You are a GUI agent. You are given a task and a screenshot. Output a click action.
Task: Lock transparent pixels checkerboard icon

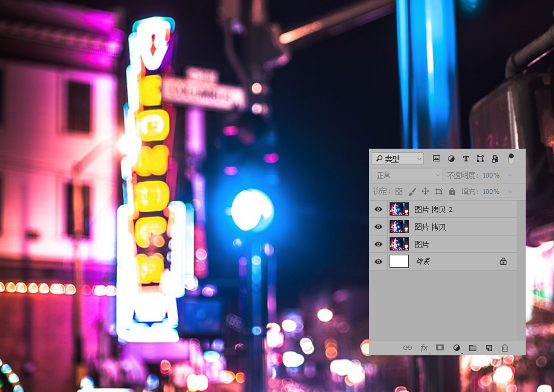[x=399, y=191]
